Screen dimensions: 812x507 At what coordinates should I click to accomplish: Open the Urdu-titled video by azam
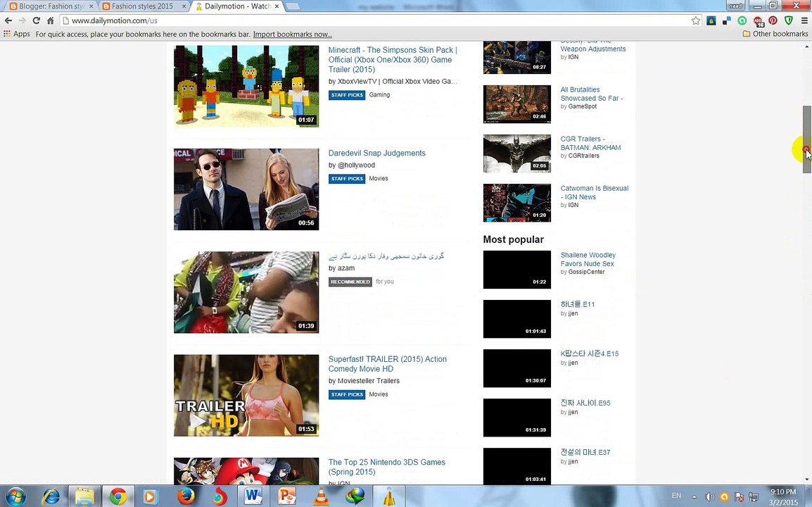pyautogui.click(x=386, y=256)
